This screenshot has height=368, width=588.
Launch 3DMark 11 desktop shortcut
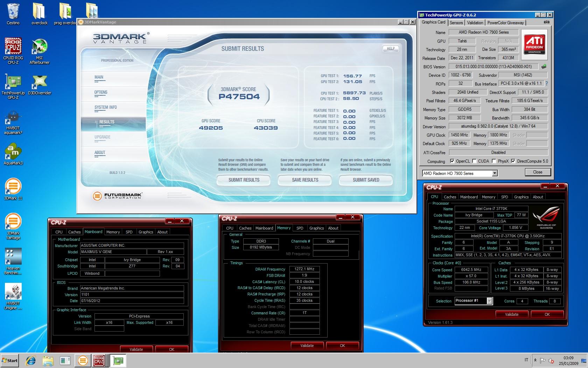(13, 189)
